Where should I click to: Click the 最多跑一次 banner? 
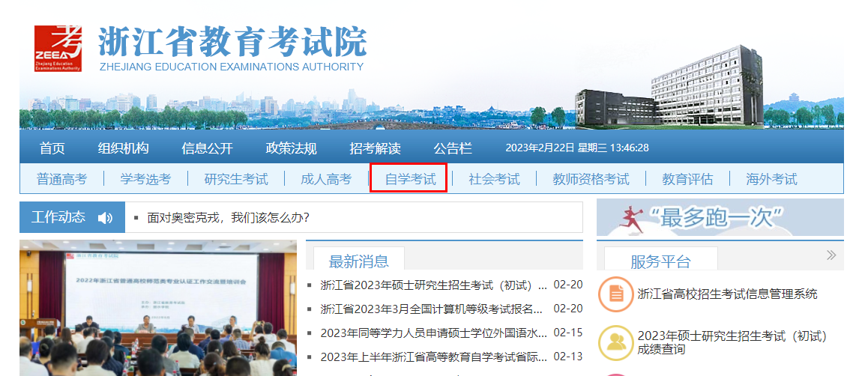720,218
